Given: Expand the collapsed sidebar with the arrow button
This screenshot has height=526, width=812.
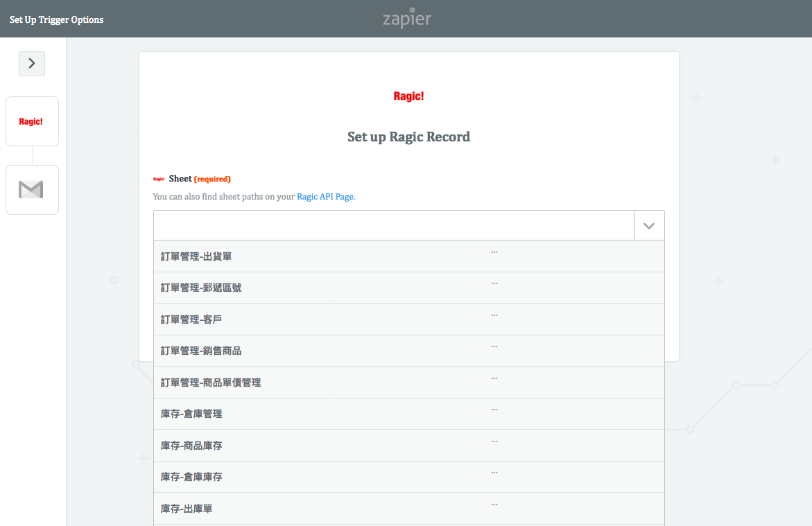Looking at the screenshot, I should pos(32,64).
